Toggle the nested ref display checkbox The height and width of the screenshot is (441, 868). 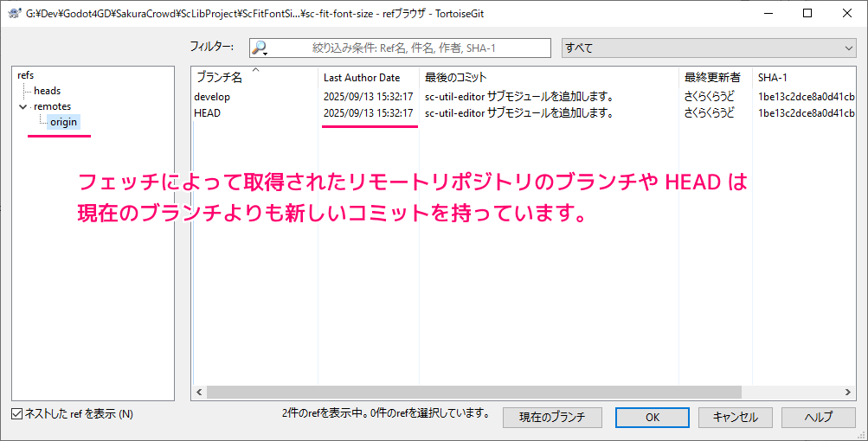pos(18,414)
